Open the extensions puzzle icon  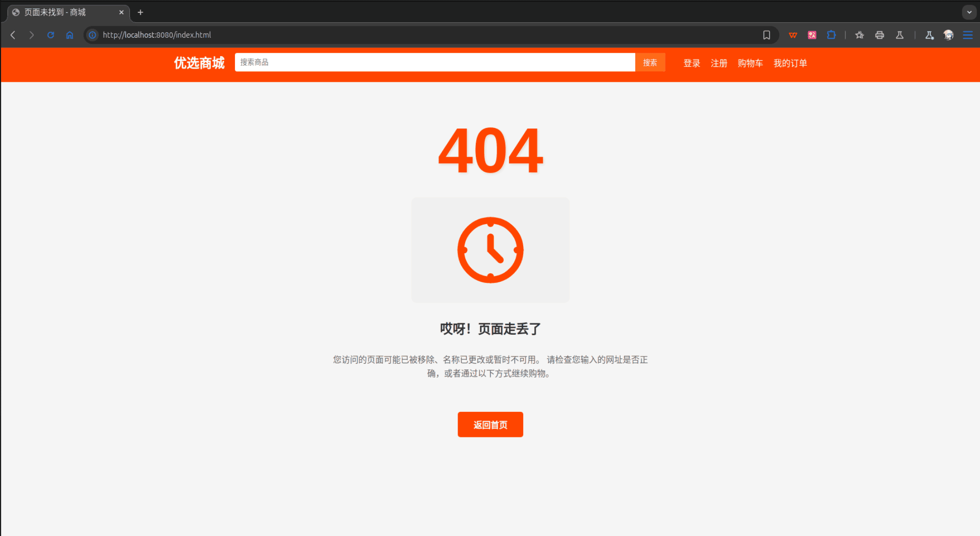(x=831, y=35)
